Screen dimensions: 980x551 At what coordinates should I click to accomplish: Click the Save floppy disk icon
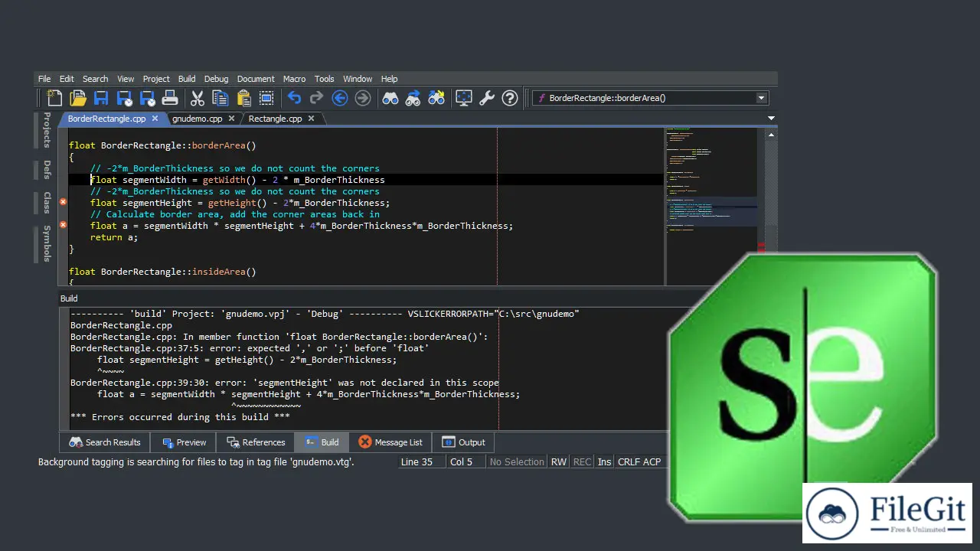pos(100,98)
